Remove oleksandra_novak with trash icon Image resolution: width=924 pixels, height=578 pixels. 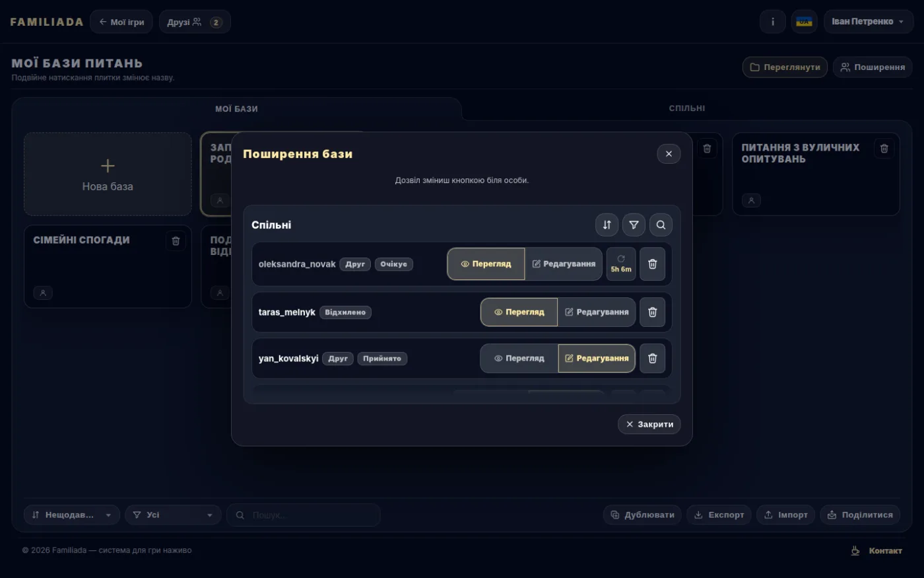point(653,264)
